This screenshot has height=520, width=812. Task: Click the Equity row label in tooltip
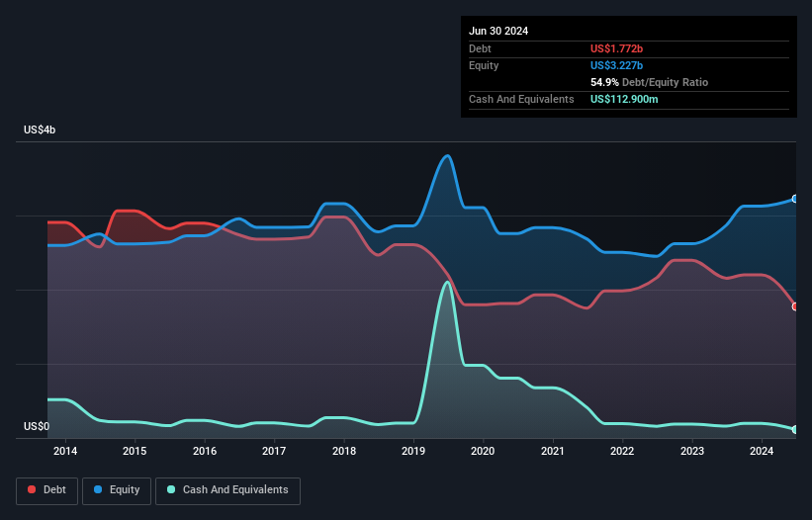click(484, 65)
